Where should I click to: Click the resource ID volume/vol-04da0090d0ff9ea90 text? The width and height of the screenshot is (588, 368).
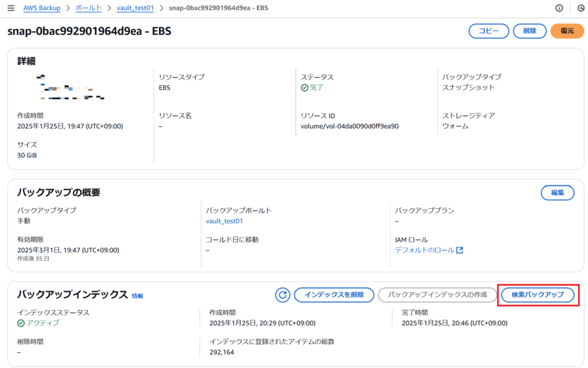click(349, 126)
